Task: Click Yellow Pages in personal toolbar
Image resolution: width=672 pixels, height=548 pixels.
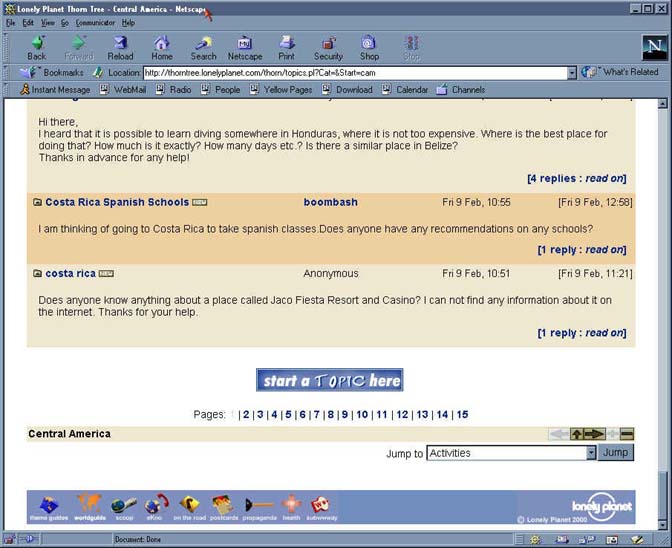Action: 281,90
